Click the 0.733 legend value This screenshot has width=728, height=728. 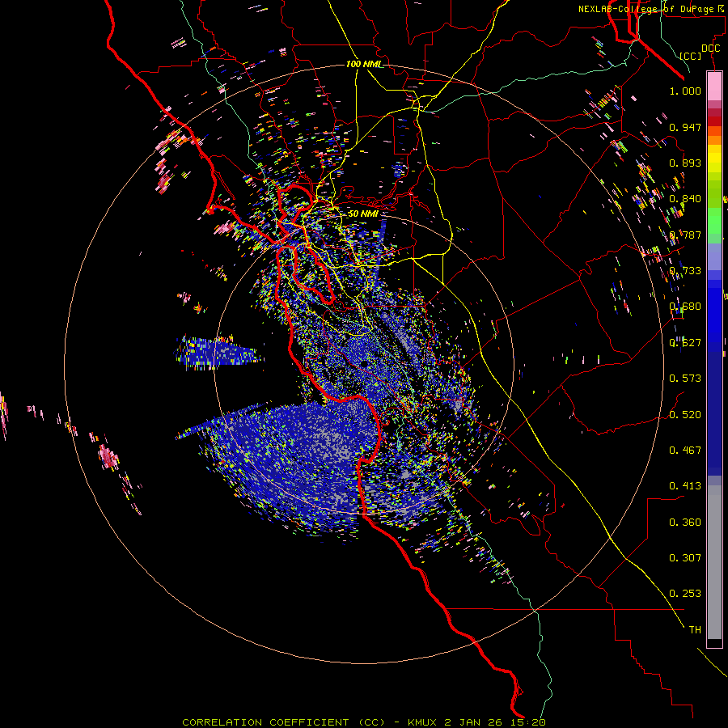[685, 271]
